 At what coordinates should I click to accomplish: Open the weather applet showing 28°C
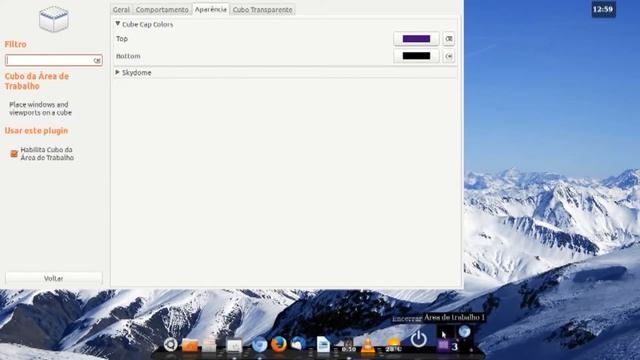(393, 345)
